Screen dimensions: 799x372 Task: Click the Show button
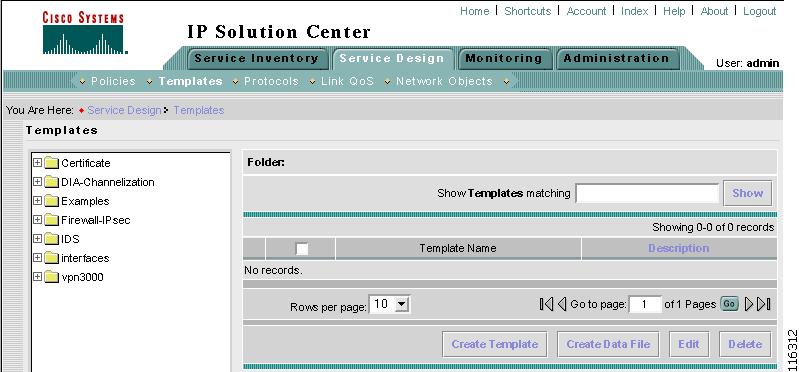click(748, 193)
